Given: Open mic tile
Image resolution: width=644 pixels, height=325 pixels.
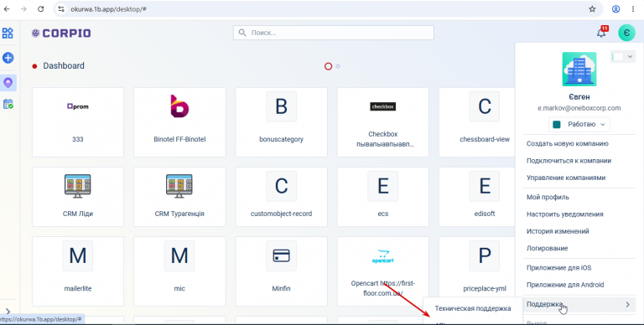Looking at the screenshot, I should 179,271.
